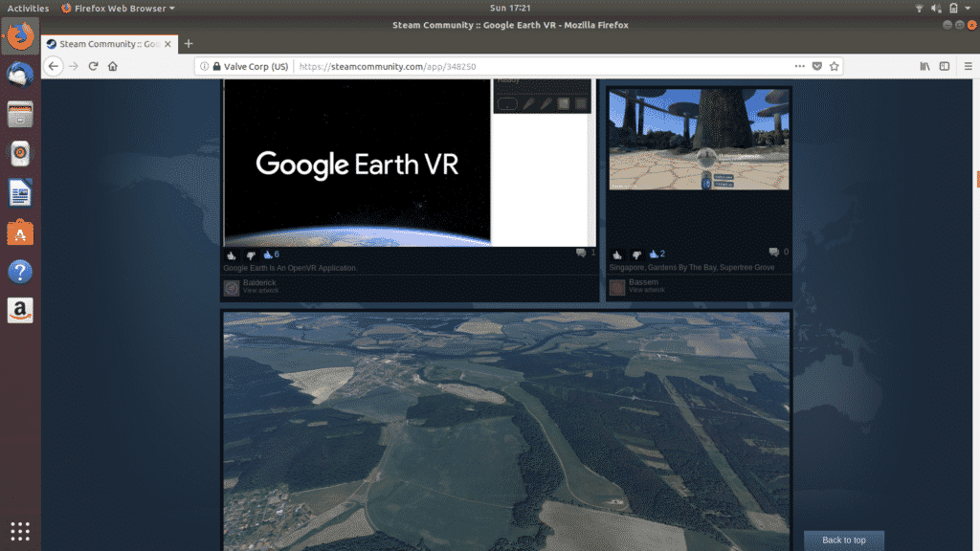Viewport: 980px width, 551px height.
Task: Click thumbs up on Google Earth VR artwork
Action: (232, 255)
